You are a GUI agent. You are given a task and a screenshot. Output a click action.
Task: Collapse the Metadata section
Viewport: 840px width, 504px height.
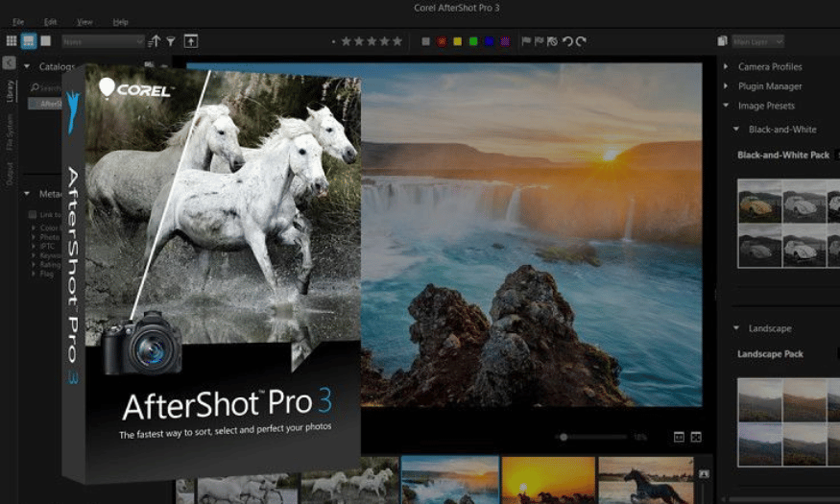27,193
